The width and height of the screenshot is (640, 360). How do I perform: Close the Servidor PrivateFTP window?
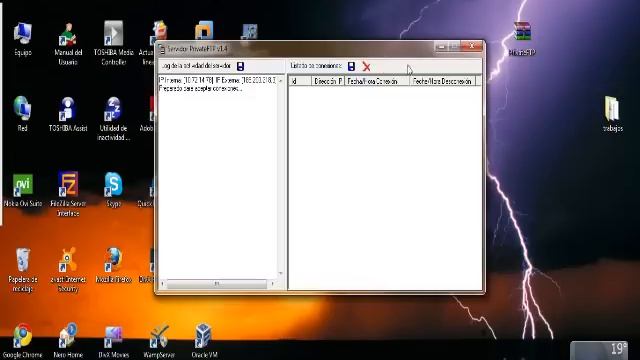point(471,46)
